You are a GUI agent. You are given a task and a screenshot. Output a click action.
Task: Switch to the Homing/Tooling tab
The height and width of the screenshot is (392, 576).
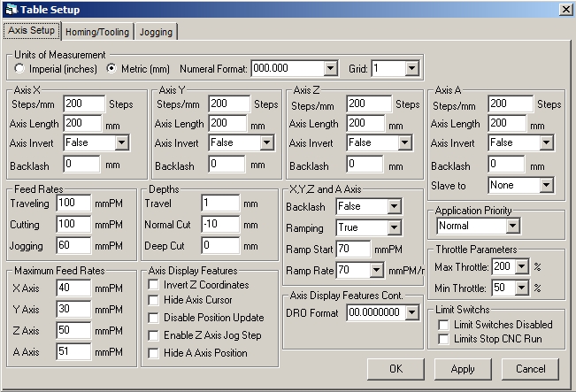pos(97,32)
